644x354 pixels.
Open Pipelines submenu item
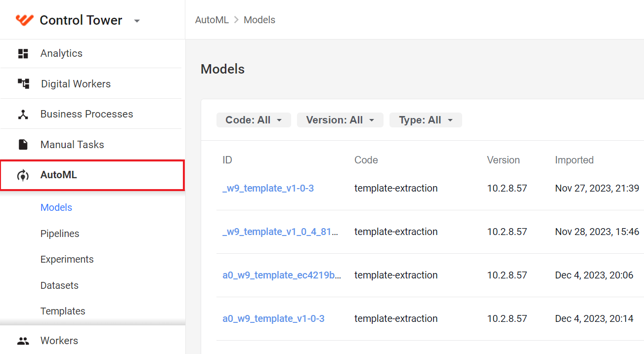click(60, 234)
